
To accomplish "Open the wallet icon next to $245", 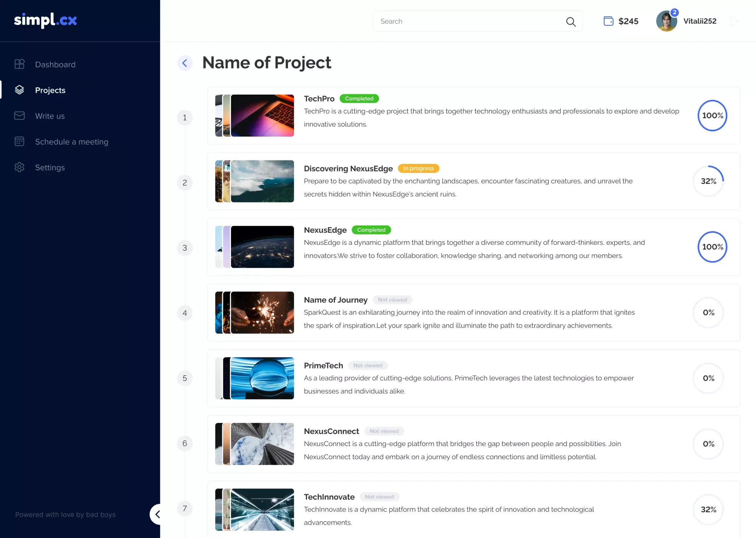I will [x=608, y=21].
